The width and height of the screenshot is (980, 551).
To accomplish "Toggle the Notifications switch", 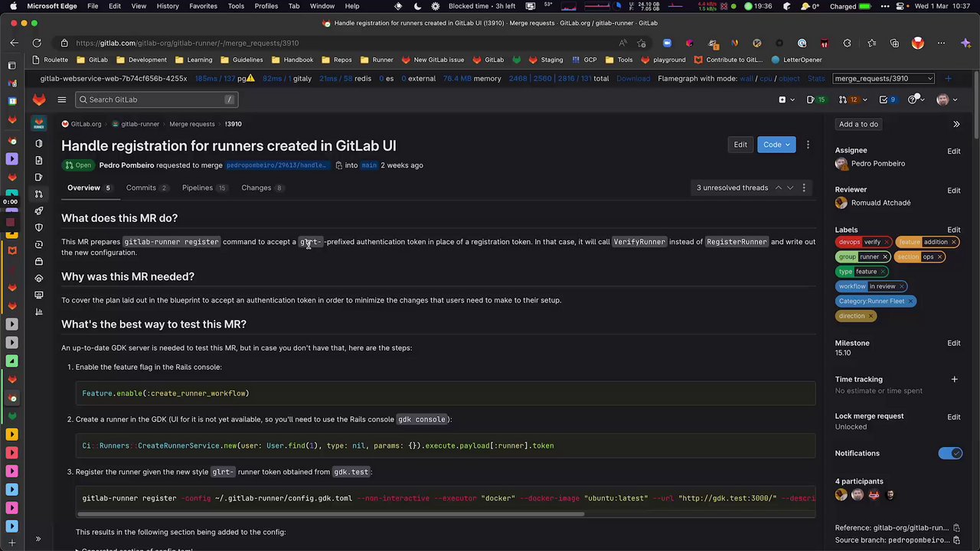I will click(x=950, y=454).
